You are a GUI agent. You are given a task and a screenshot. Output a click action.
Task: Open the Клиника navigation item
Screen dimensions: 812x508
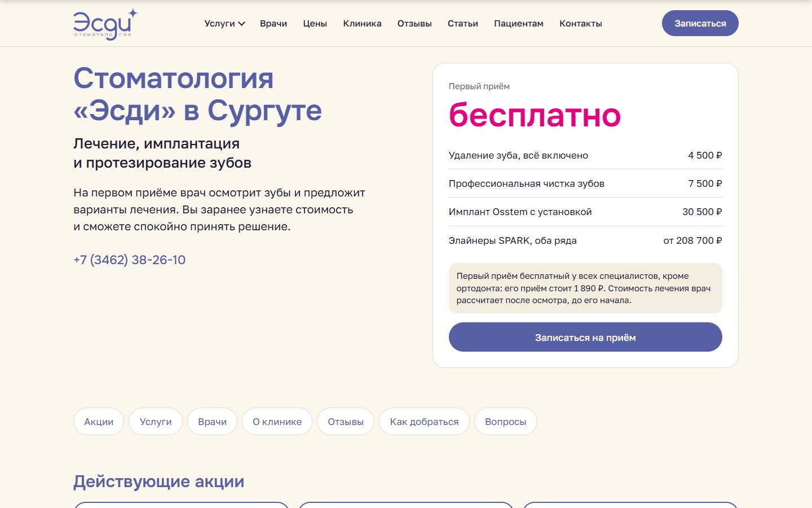point(362,24)
